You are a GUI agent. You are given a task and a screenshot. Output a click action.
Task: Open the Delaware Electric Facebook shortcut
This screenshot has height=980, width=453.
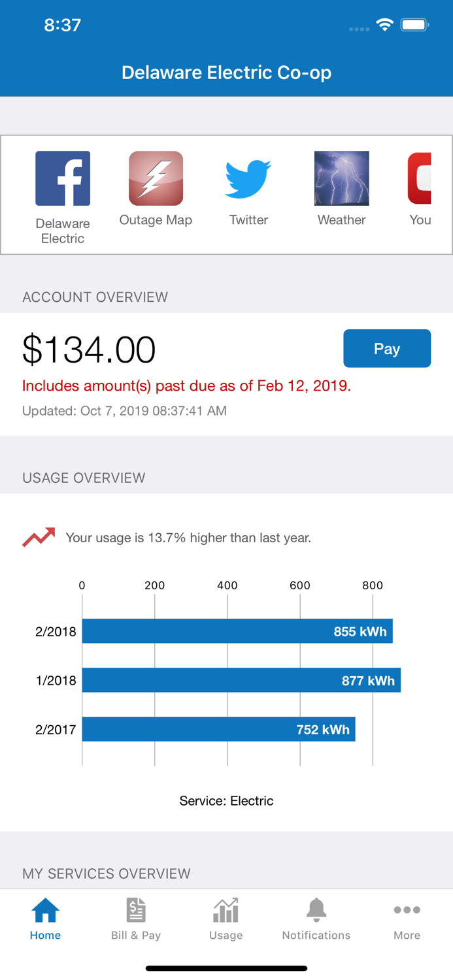pyautogui.click(x=63, y=178)
